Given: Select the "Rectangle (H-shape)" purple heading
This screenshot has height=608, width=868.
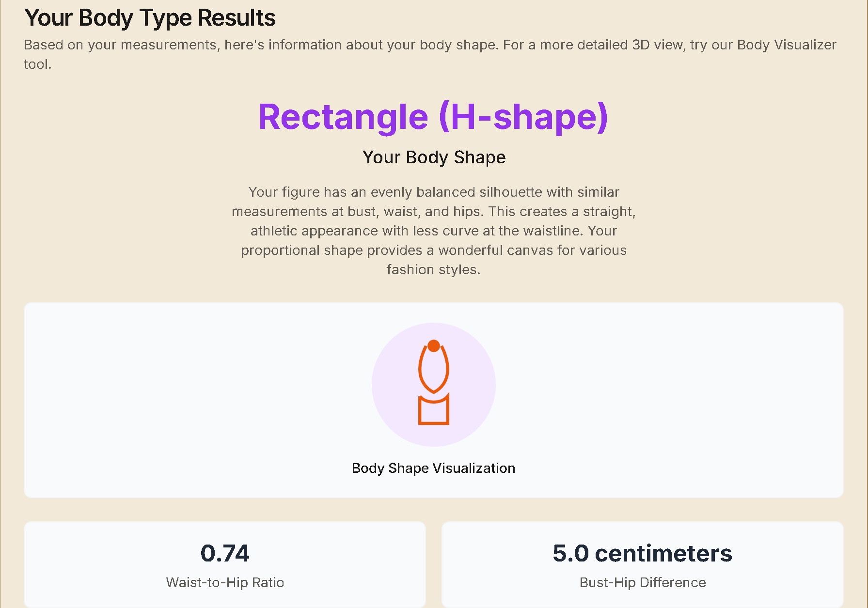Looking at the screenshot, I should click(x=433, y=117).
